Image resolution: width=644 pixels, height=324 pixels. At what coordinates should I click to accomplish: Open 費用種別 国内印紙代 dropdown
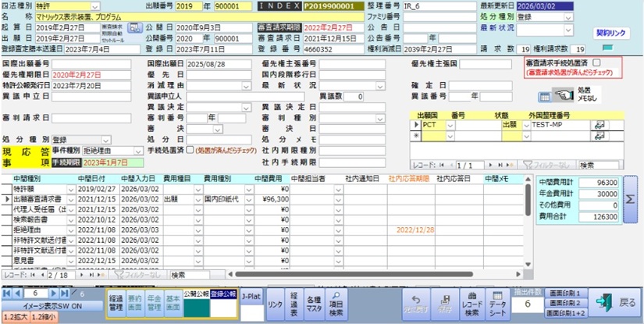(x=249, y=199)
